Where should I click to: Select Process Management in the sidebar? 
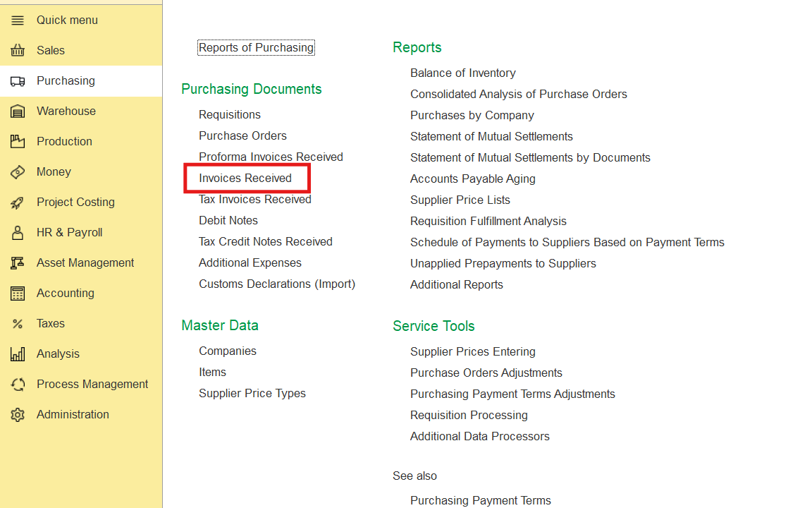click(92, 385)
